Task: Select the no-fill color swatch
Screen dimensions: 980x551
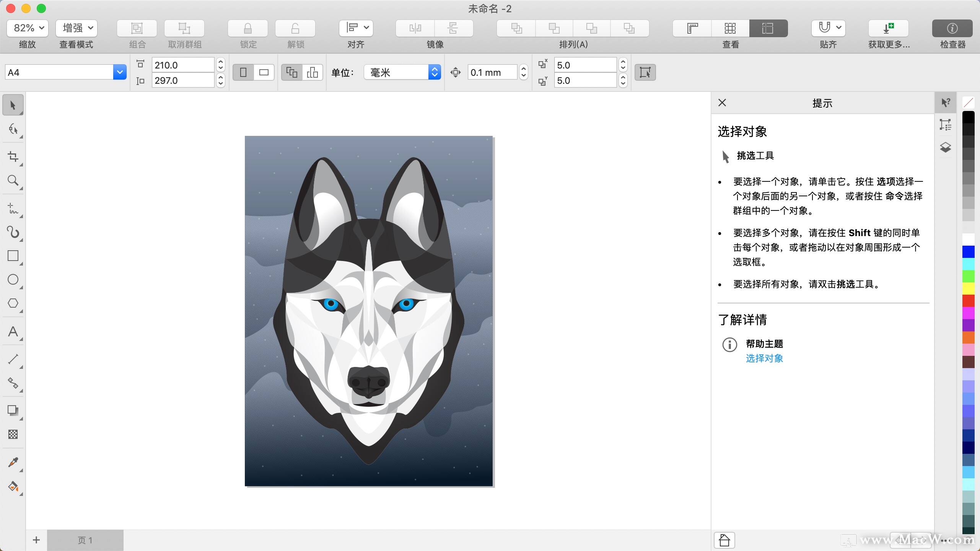Action: pos(968,102)
